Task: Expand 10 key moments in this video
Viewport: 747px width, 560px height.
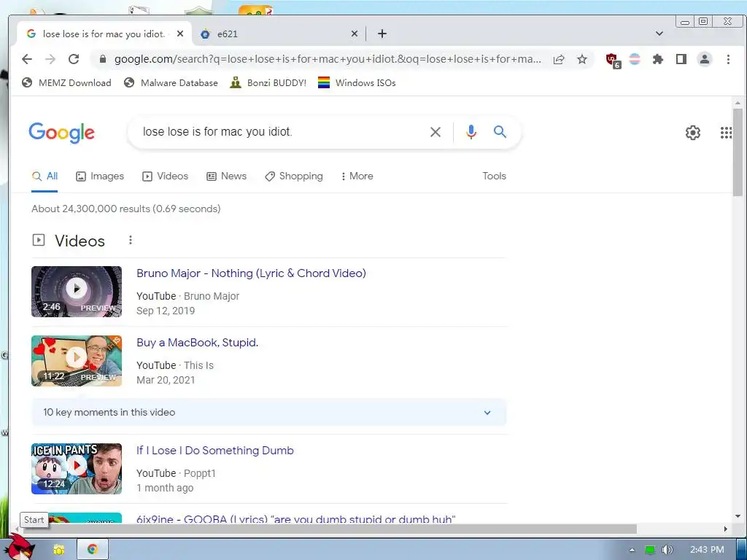Action: 268,413
